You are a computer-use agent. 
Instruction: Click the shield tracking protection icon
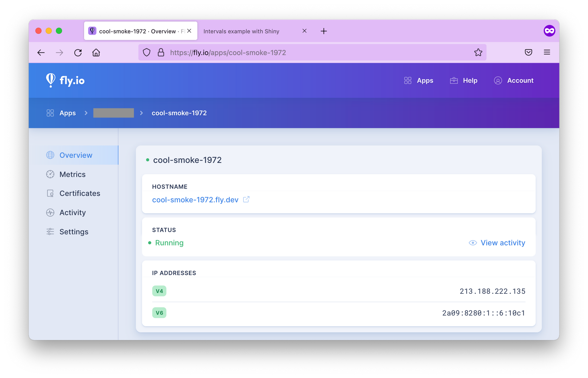pyautogui.click(x=147, y=52)
